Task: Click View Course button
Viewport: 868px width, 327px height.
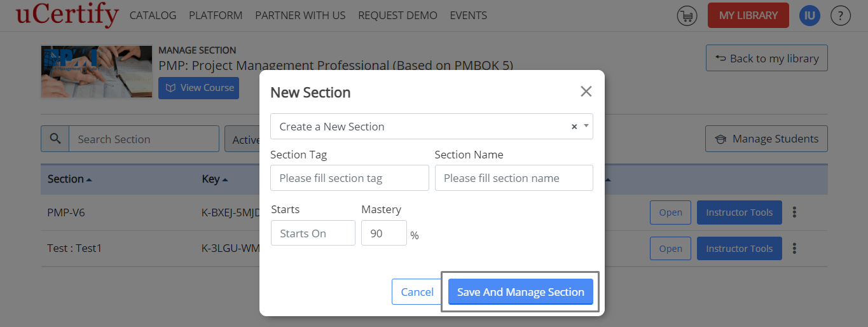Action: pos(198,88)
